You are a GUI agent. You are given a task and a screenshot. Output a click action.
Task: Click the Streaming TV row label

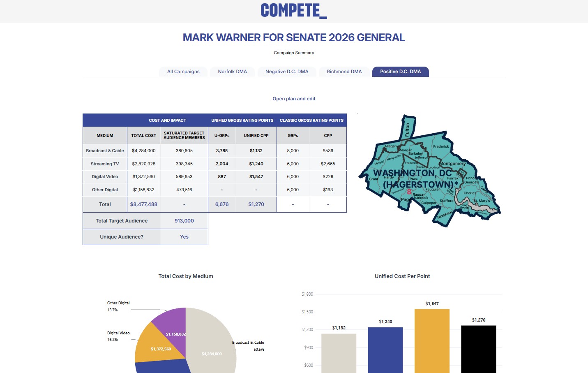click(105, 164)
